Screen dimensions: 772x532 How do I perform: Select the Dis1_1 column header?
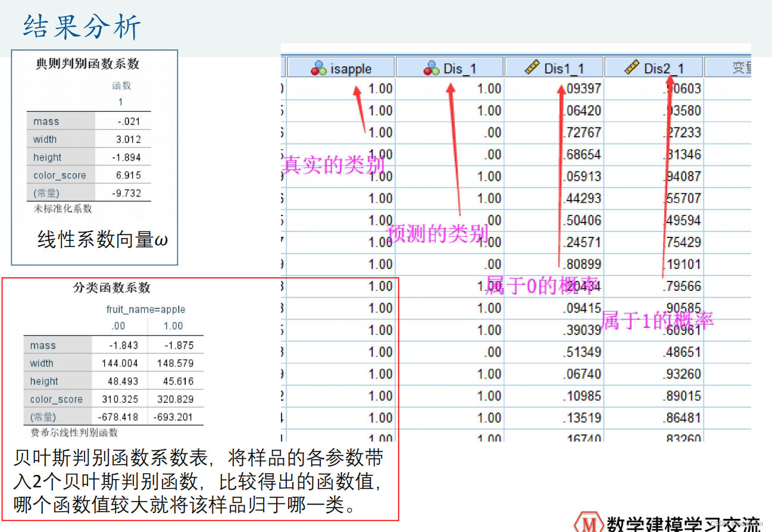pos(554,67)
